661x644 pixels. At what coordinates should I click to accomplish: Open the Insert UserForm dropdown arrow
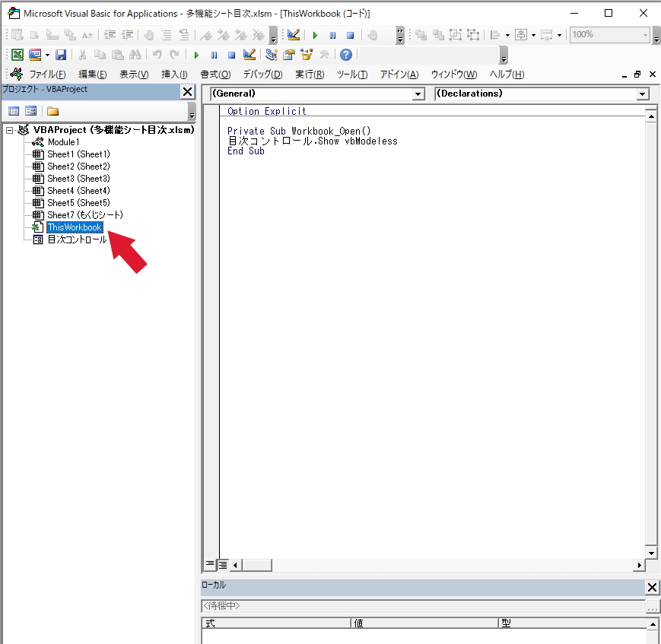tap(47, 56)
